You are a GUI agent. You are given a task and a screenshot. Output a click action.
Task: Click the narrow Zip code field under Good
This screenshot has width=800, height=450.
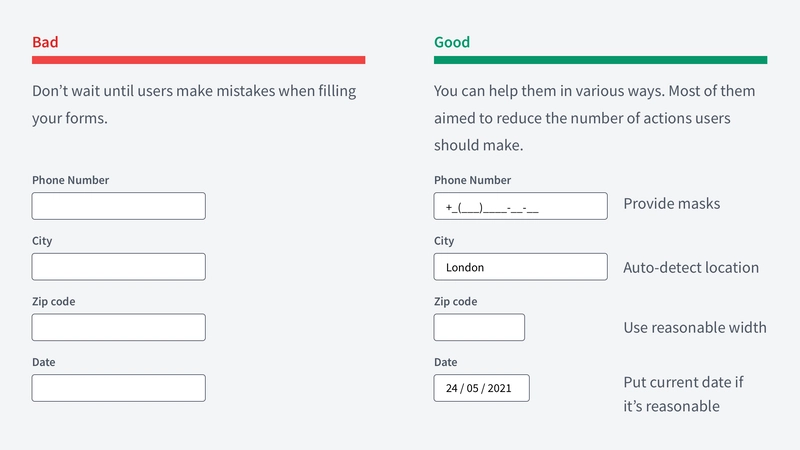pos(479,328)
